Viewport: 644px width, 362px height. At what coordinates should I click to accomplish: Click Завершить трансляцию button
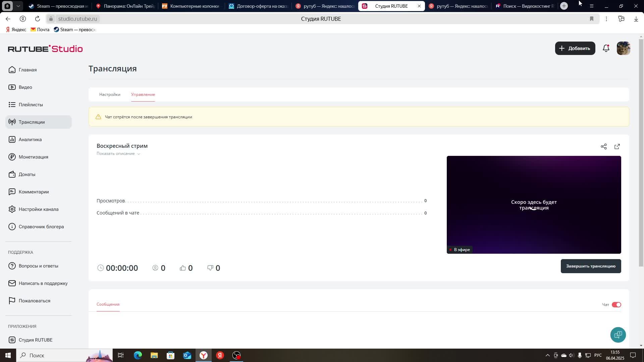coord(590,266)
